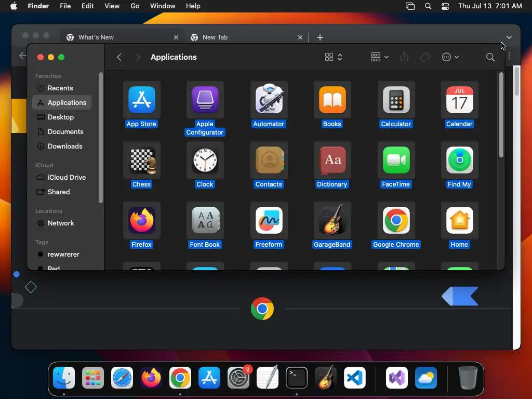532x399 pixels.
Task: Open TextEdit from the Dock
Action: coord(268,378)
